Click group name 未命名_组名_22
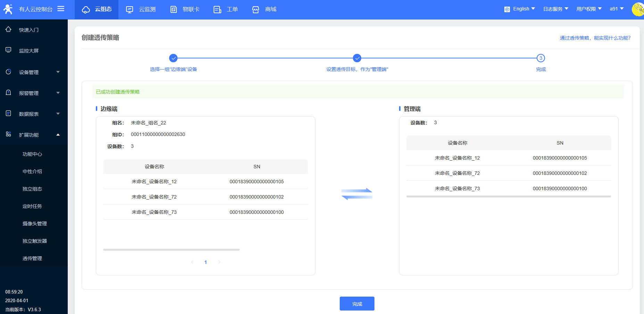The image size is (644, 314). 148,123
